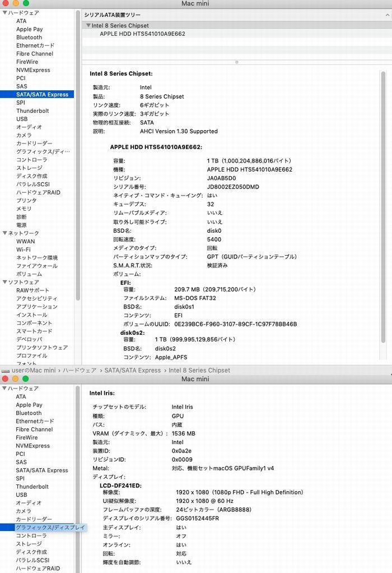Collapse ネットワーク section in top sidebar
Viewport: 392px width, 573px height.
[x=4, y=233]
